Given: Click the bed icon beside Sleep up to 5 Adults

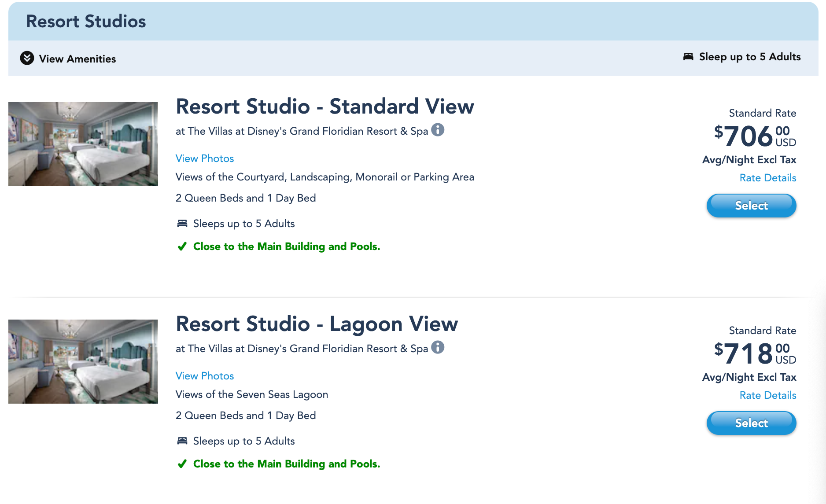Looking at the screenshot, I should tap(688, 57).
